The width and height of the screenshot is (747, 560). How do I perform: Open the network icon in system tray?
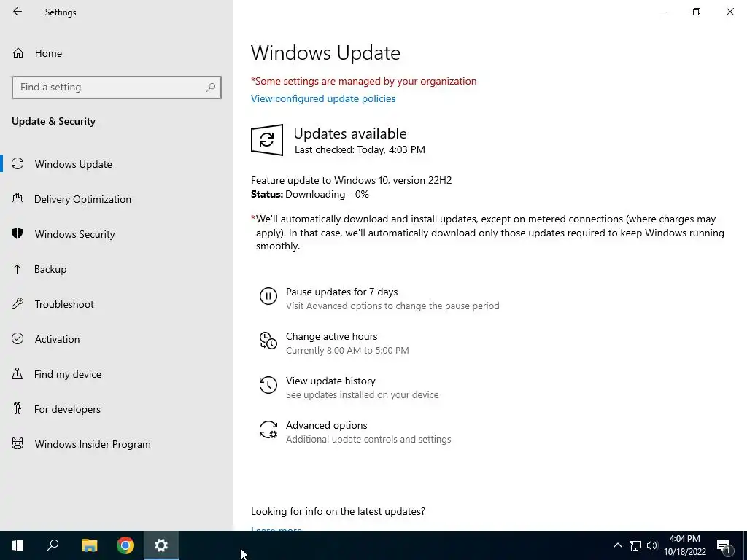click(x=635, y=545)
